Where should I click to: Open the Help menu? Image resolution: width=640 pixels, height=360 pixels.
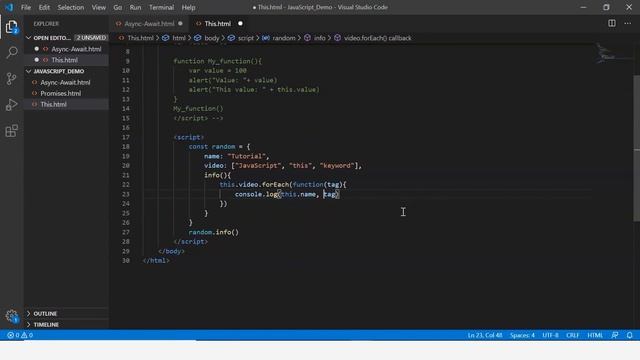click(x=188, y=7)
